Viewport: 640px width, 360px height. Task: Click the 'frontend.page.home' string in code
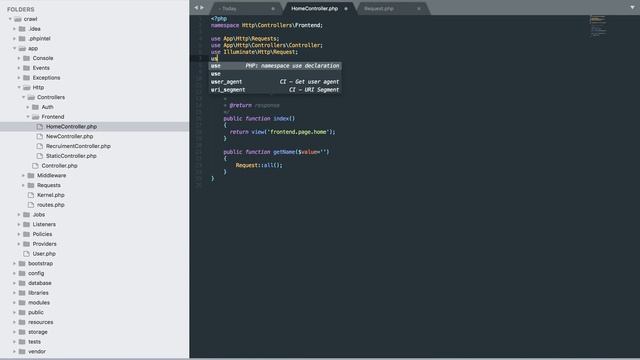tap(298, 132)
